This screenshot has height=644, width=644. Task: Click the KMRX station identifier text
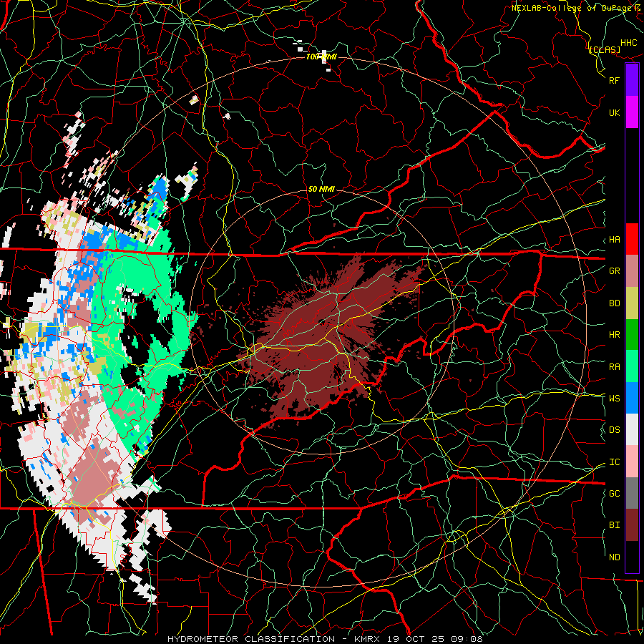(x=369, y=639)
